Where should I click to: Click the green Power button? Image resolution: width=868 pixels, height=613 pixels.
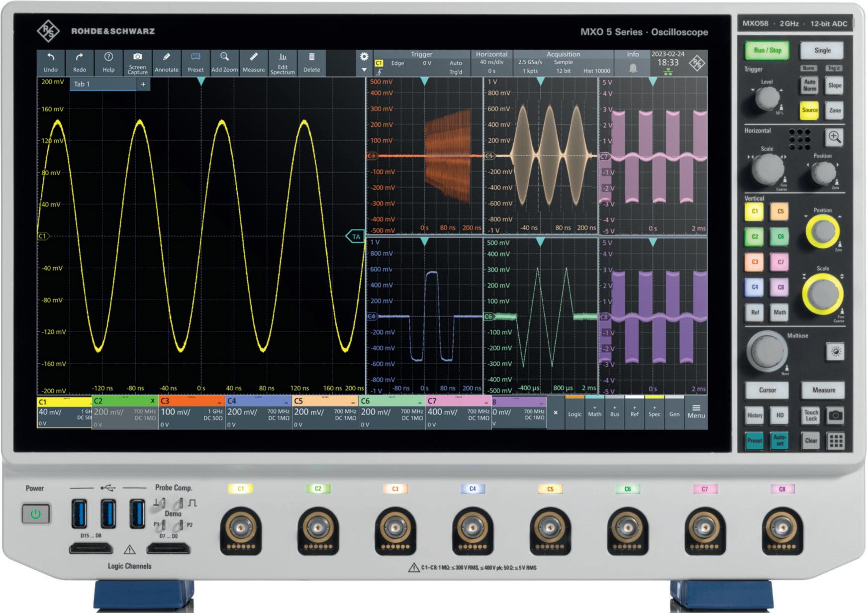tap(36, 514)
